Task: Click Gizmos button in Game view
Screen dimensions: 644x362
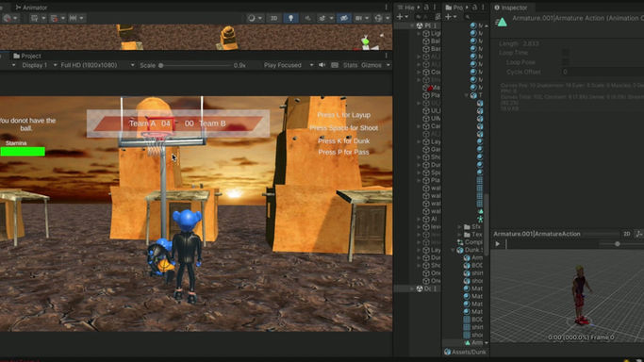Action: (x=371, y=65)
